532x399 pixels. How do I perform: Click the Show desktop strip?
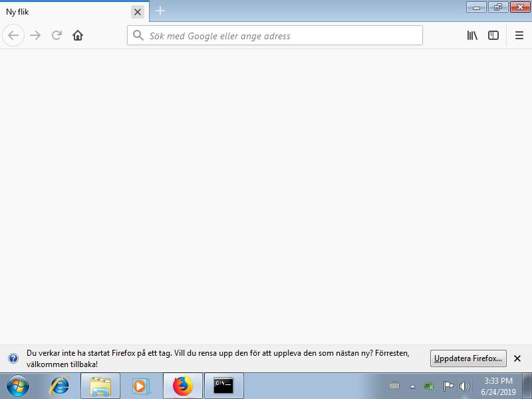pos(527,386)
